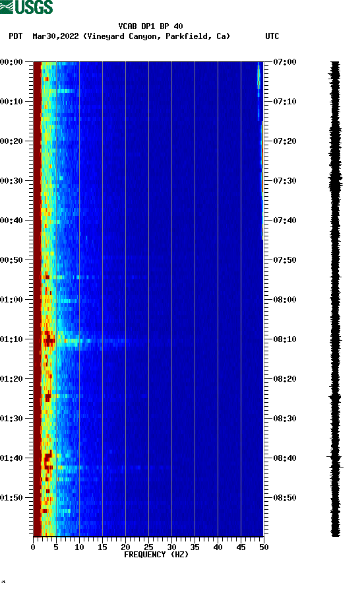Click the 00:20 PDT time label
The height and width of the screenshot is (589, 364).
point(12,141)
